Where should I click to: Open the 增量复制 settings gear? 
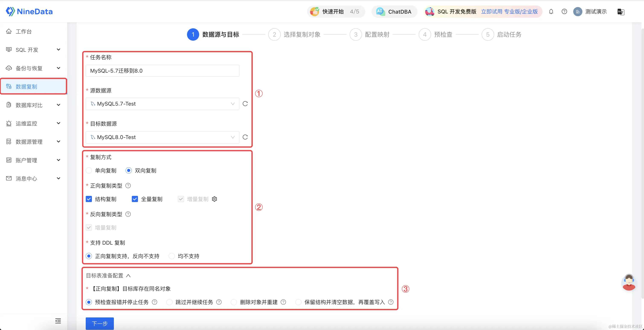click(x=214, y=199)
